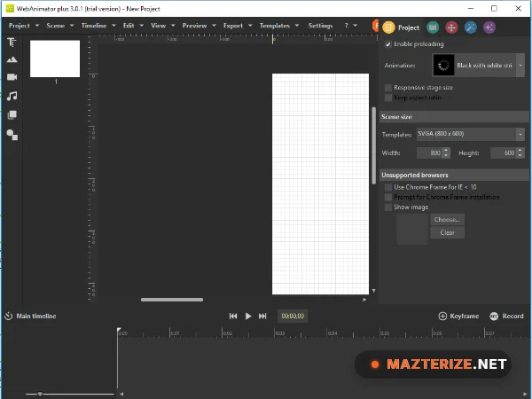Click the white grid stage canvas

(320, 184)
